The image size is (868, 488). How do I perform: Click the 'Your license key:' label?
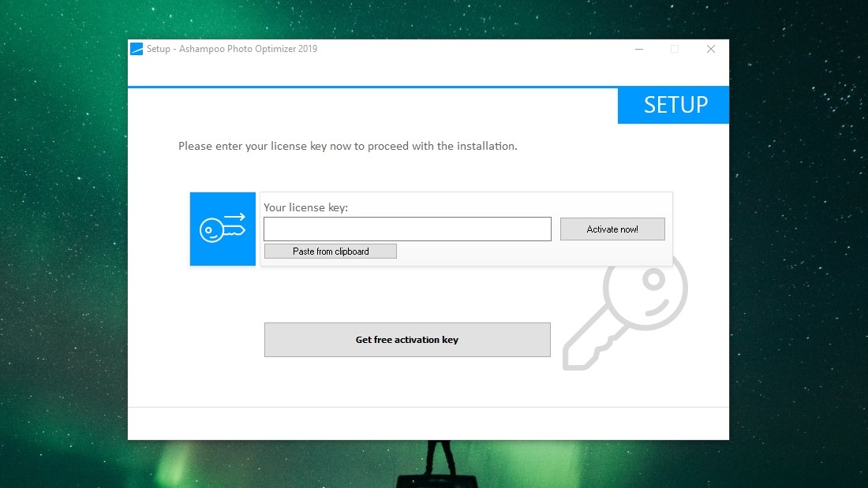tap(305, 207)
